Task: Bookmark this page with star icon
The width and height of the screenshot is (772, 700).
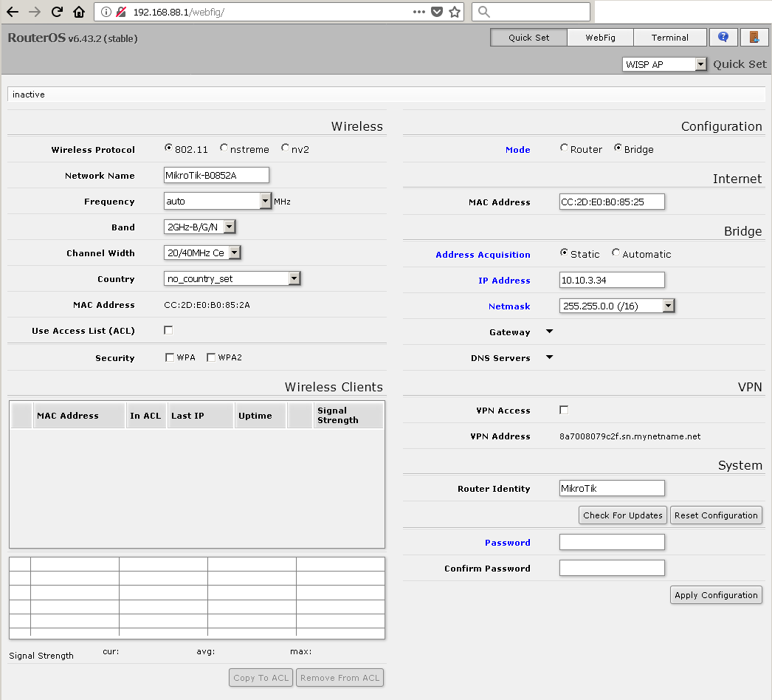Action: tap(455, 12)
